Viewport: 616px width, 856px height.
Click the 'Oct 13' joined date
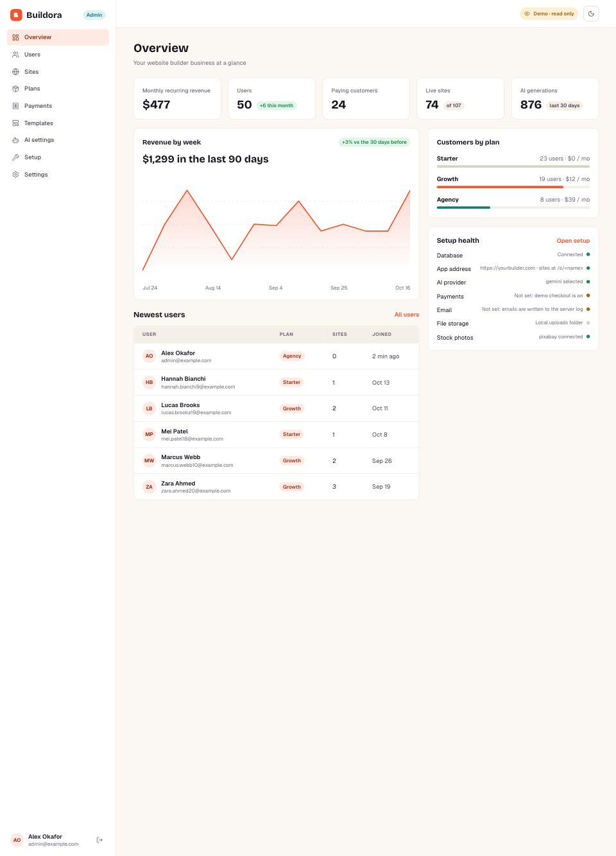pyautogui.click(x=381, y=383)
